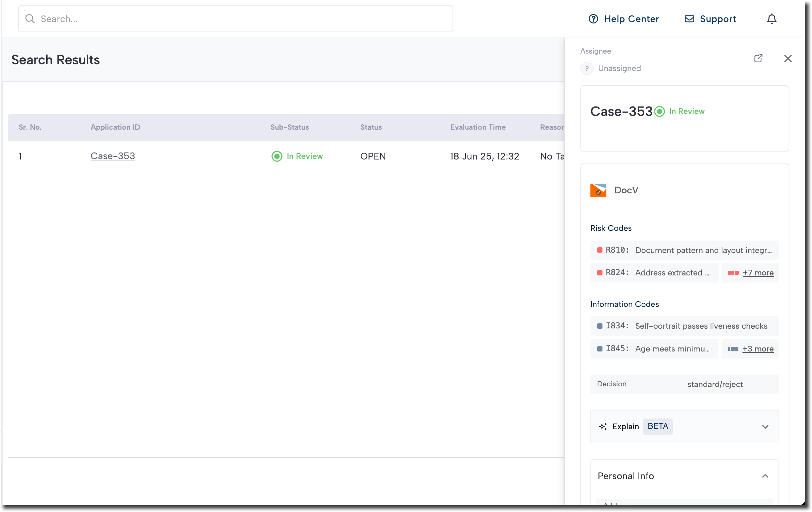Click the R810 risk code entry
Viewport: 812px width, 512px height.
(x=684, y=250)
